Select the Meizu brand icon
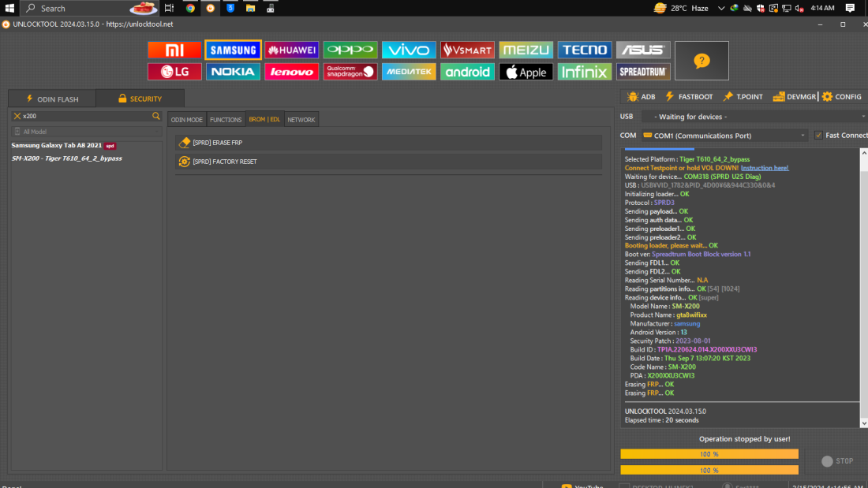Image resolution: width=868 pixels, height=488 pixels. point(526,50)
